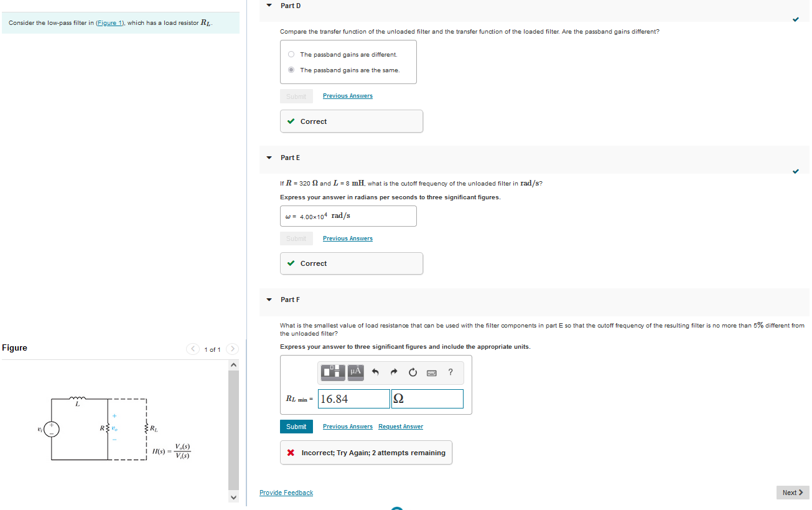Click the Part E green completion checkmark

tap(796, 171)
